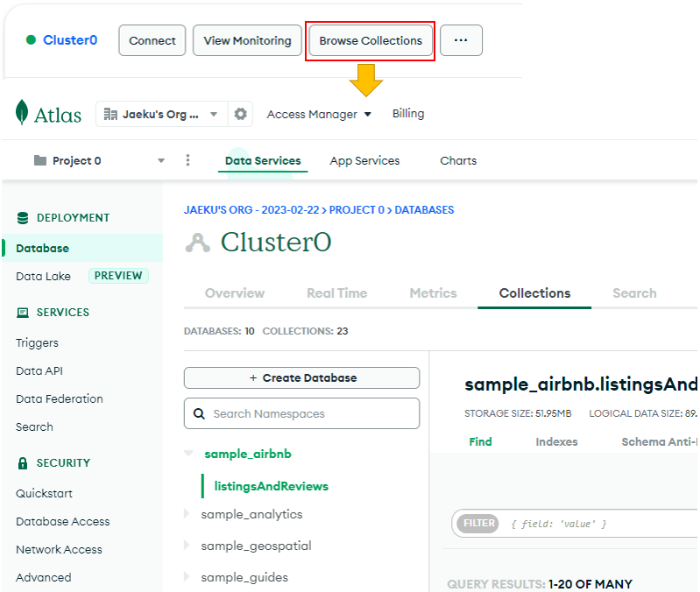Click the green Cluster0 status dot
The image size is (700, 592).
pos(31,39)
